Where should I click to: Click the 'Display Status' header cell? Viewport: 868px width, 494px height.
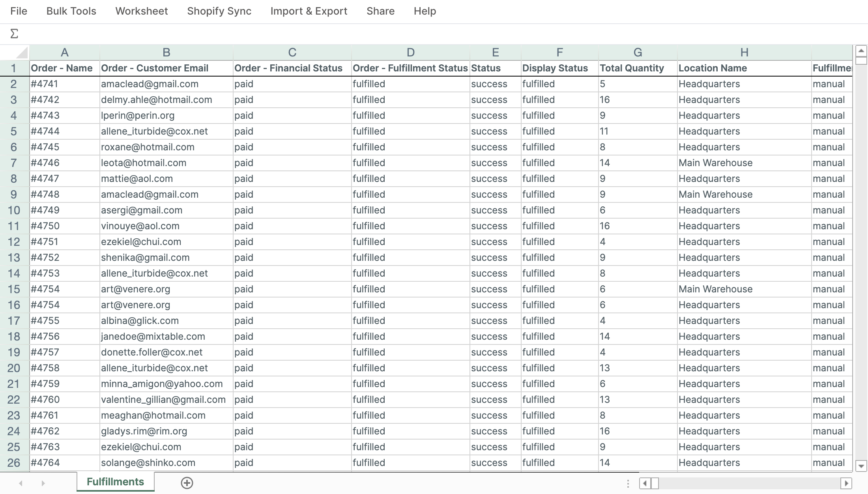tap(560, 68)
